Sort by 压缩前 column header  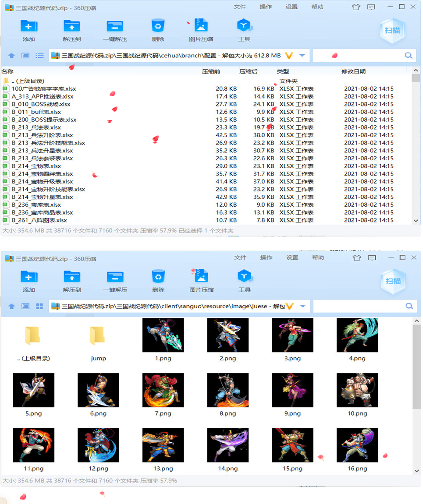[211, 71]
